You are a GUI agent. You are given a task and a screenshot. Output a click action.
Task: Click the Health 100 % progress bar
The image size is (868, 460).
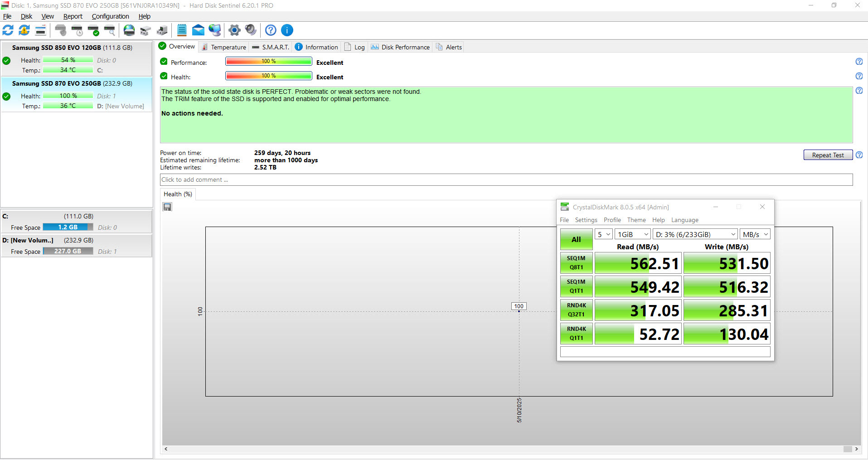tap(269, 76)
